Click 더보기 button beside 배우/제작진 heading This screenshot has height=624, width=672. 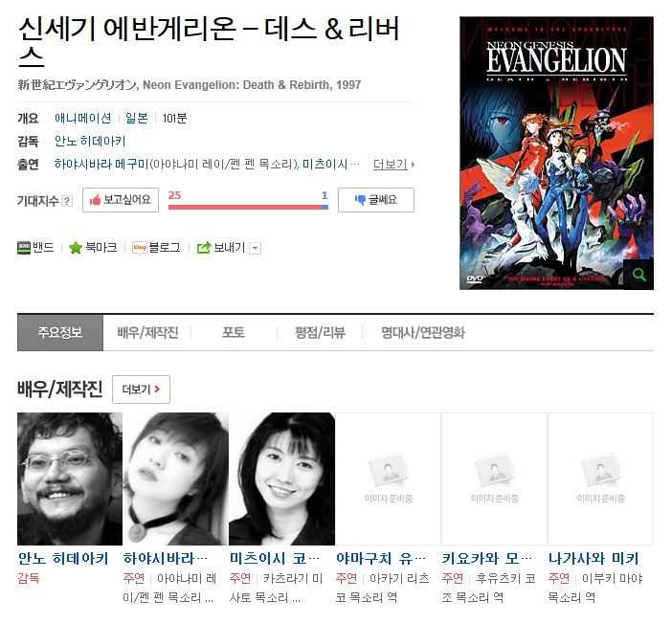tap(141, 390)
